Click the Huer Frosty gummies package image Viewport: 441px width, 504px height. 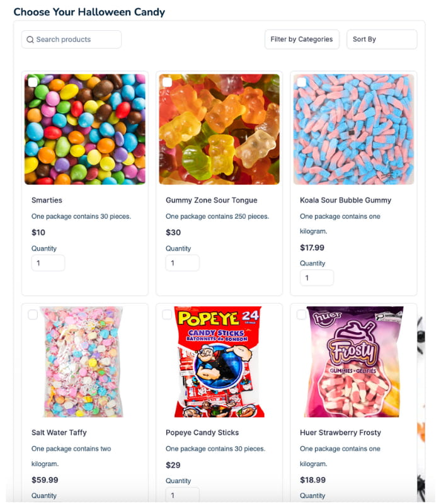click(353, 362)
